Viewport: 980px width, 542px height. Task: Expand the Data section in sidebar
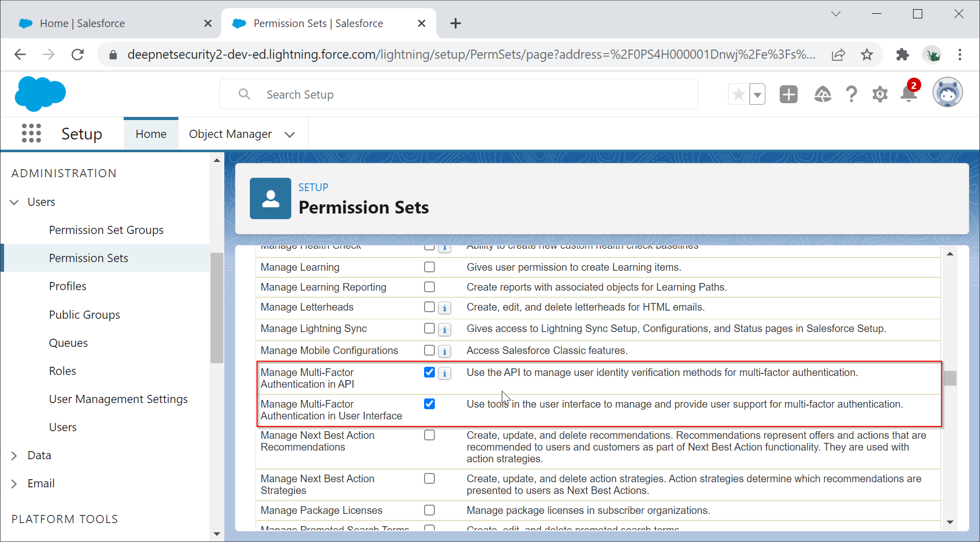click(14, 456)
